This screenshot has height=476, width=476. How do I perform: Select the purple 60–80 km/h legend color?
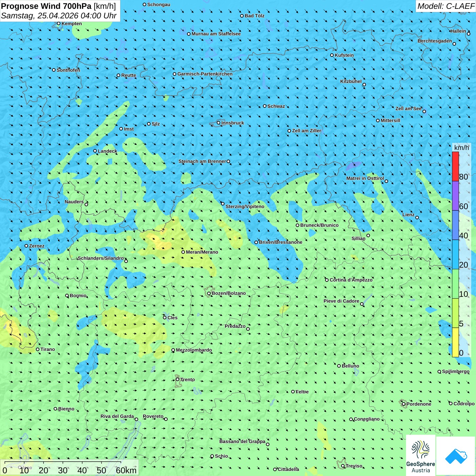tap(455, 196)
